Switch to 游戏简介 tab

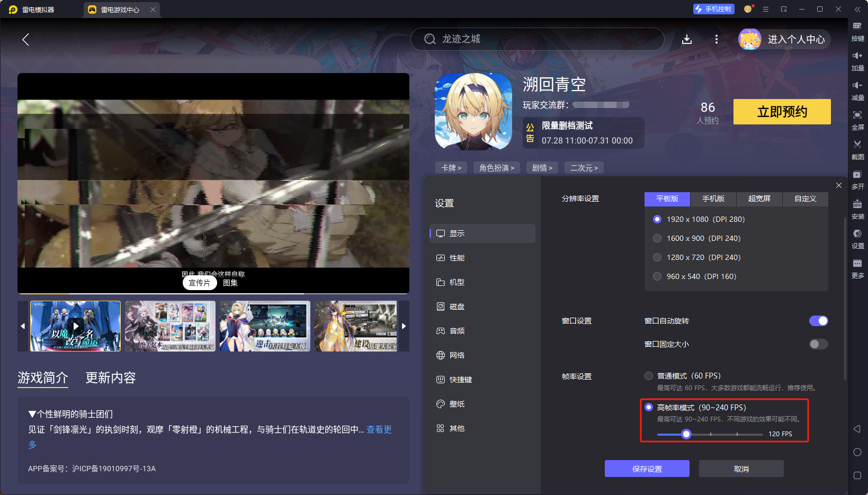[x=43, y=377]
